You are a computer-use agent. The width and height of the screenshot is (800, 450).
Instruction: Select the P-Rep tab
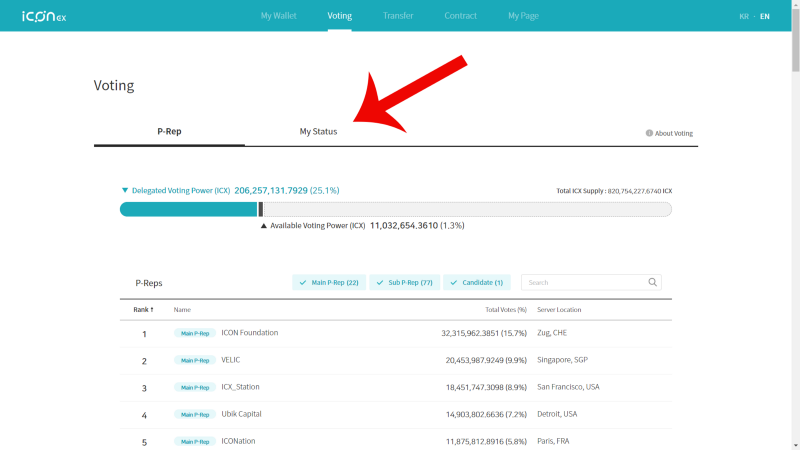pyautogui.click(x=169, y=132)
